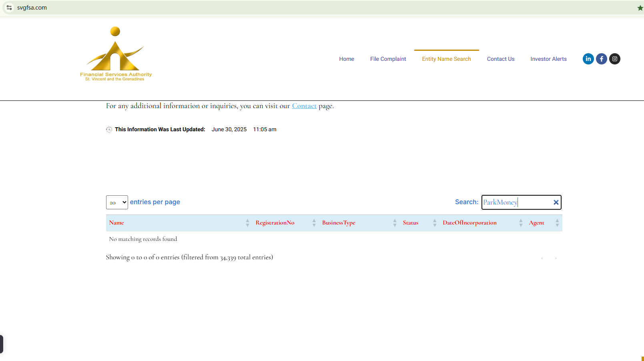This screenshot has height=361, width=644.
Task: Click into the Search input field
Action: click(516, 203)
